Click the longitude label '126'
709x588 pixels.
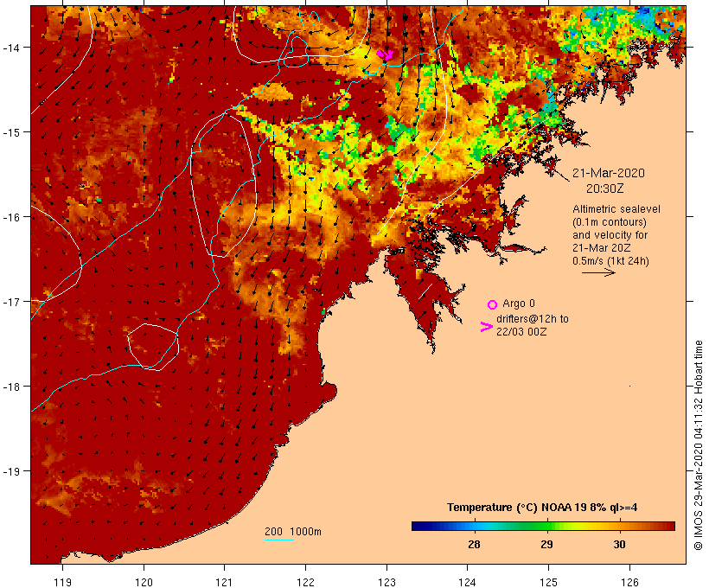(629, 582)
